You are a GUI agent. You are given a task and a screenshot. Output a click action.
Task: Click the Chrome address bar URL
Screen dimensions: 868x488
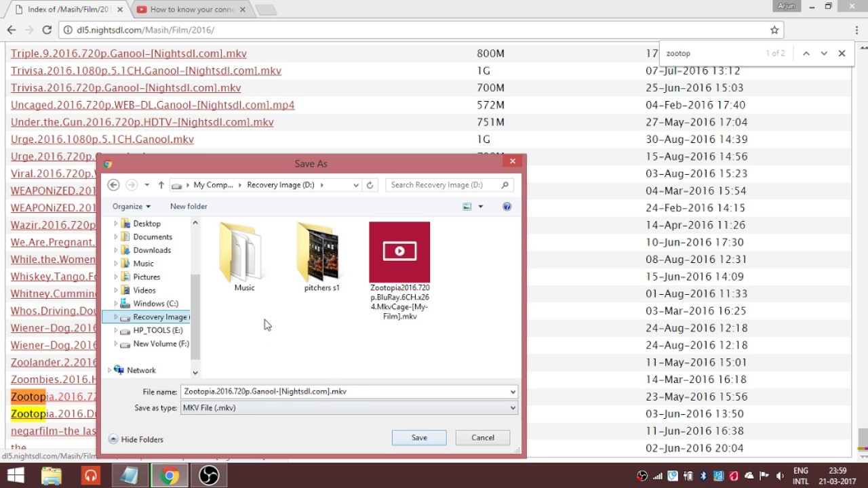145,30
